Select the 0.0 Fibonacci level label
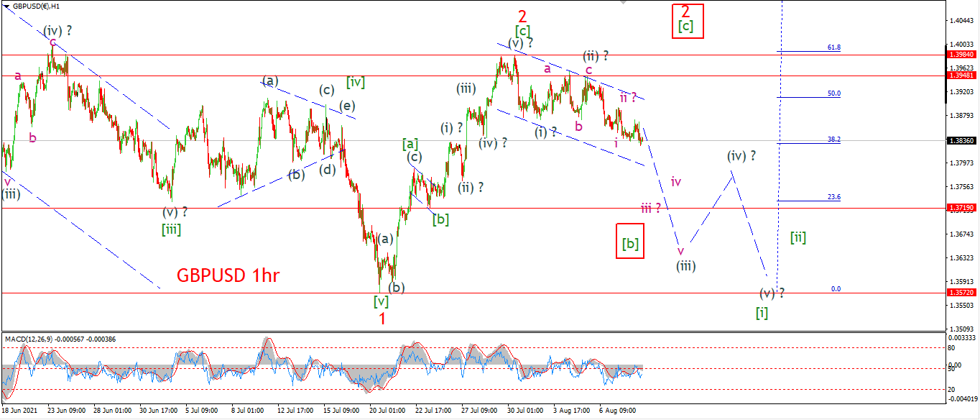Image resolution: width=980 pixels, height=420 pixels. pyautogui.click(x=836, y=289)
